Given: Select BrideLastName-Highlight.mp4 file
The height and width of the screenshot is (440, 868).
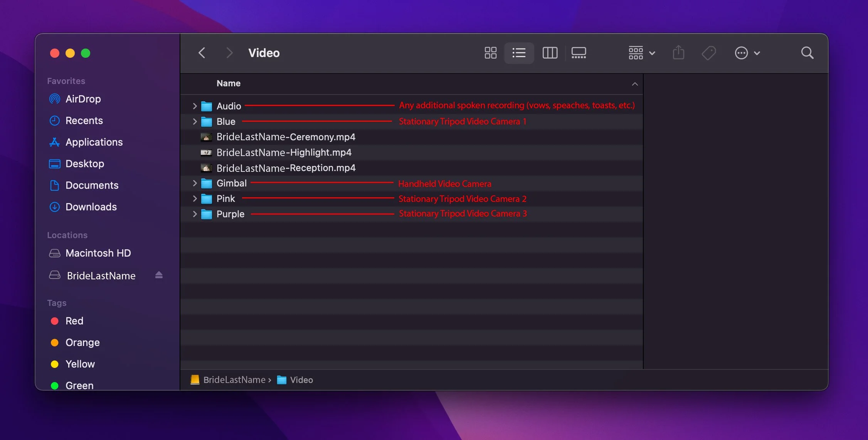Looking at the screenshot, I should (284, 153).
